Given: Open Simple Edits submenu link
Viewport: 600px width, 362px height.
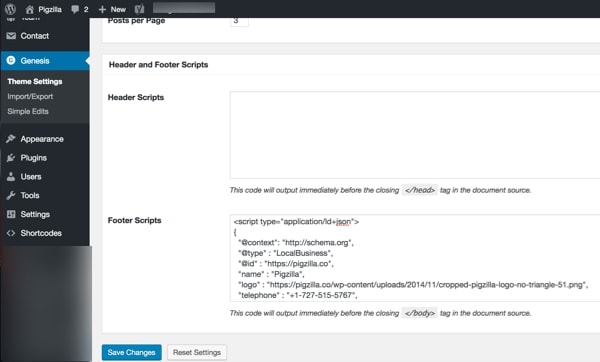Looking at the screenshot, I should click(28, 111).
